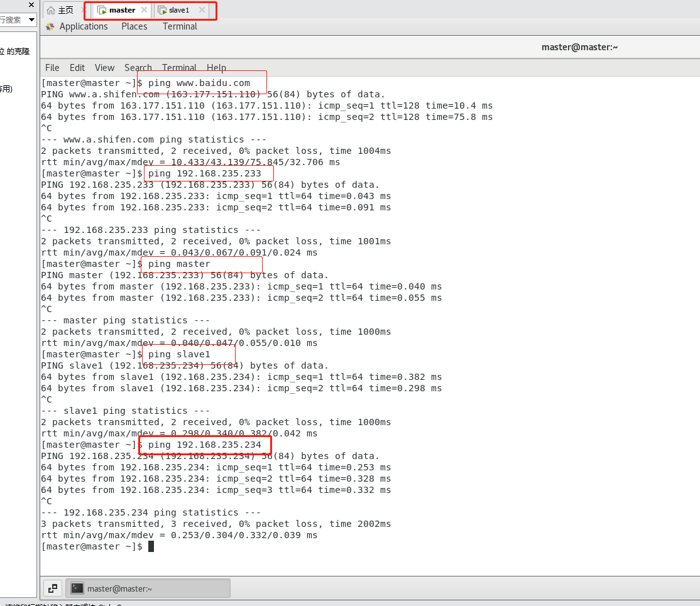Click the '--- master ping statistics ---' line

[126, 320]
